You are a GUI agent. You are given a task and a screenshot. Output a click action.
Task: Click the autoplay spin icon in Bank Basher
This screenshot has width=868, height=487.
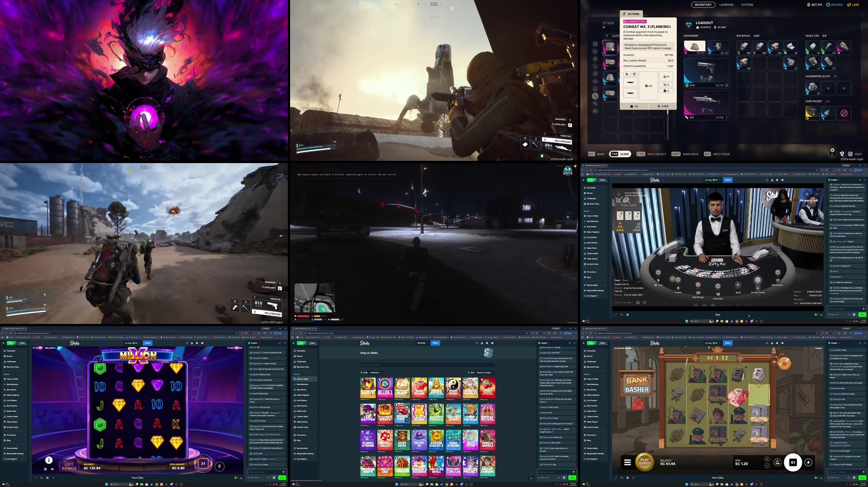click(778, 463)
